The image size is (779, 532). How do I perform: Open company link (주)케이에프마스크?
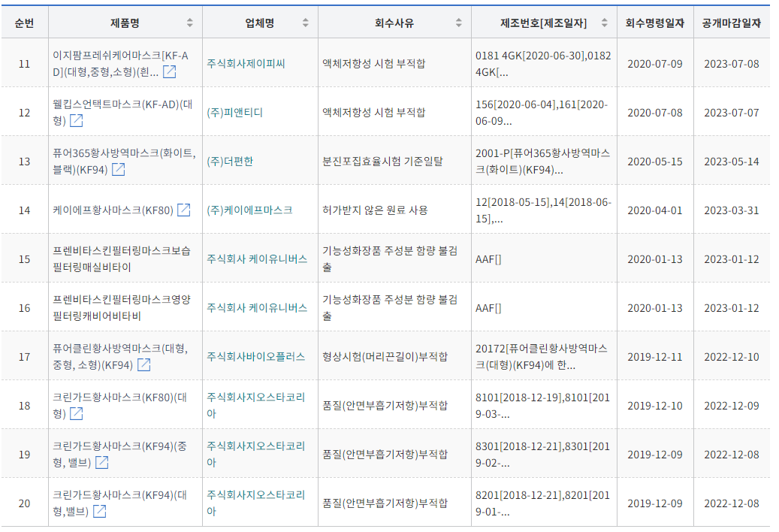pos(249,210)
